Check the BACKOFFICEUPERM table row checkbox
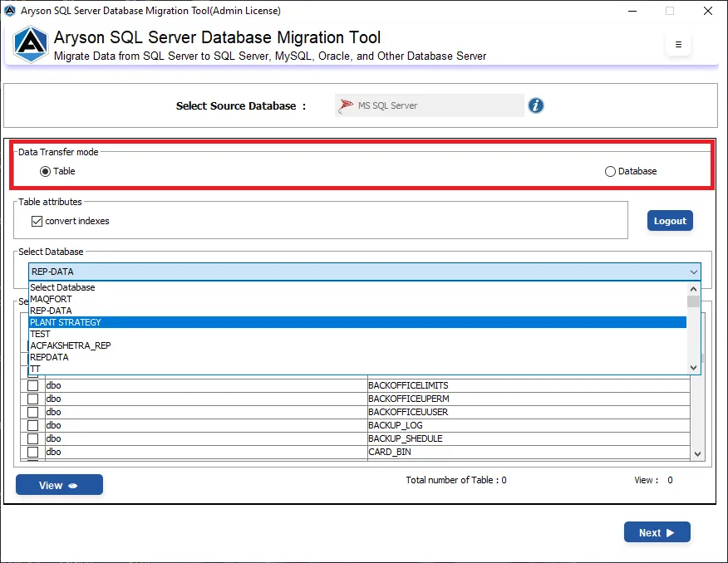Screen dimensions: 728x563 [x=33, y=399]
